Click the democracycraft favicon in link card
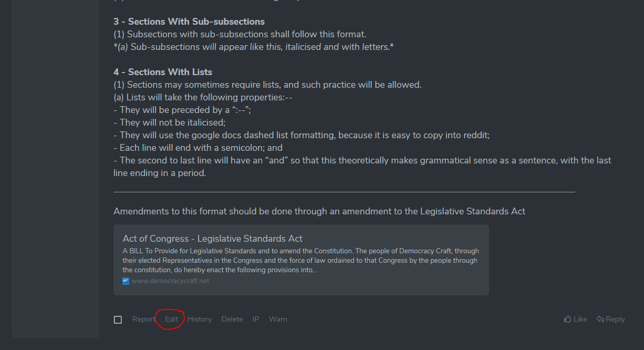This screenshot has width=644, height=350. click(126, 281)
